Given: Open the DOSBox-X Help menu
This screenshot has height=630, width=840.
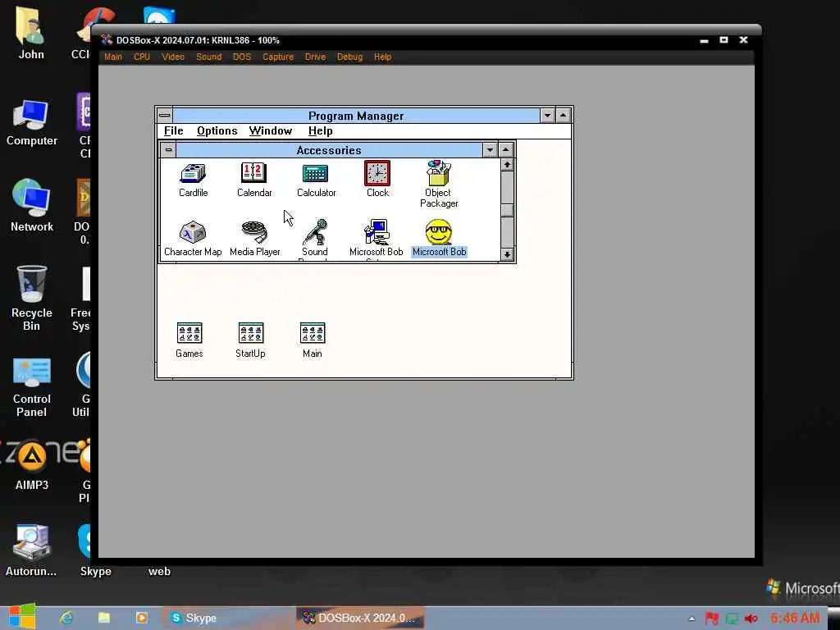Looking at the screenshot, I should point(382,57).
